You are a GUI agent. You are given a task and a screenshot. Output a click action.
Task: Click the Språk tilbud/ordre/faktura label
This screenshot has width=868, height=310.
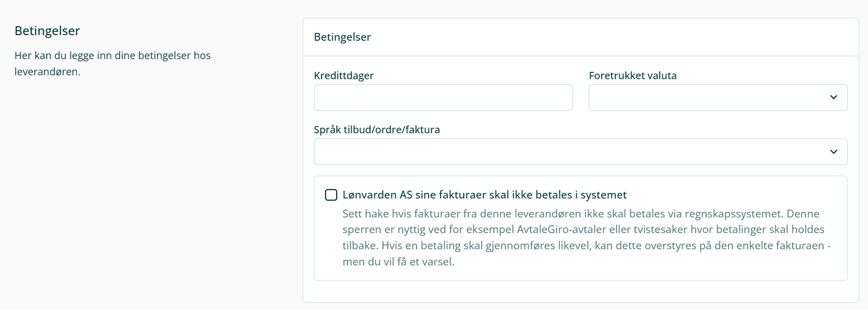pos(377,130)
